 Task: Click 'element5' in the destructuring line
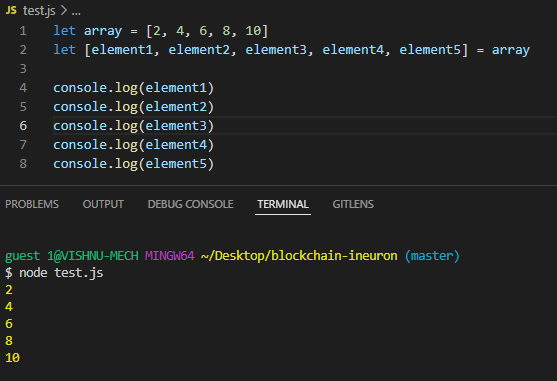click(430, 50)
